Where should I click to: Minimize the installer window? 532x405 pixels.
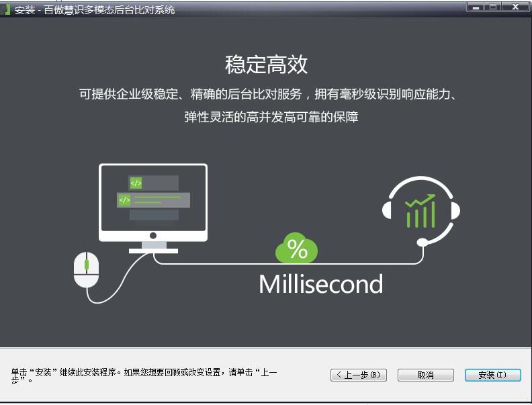(476, 7)
